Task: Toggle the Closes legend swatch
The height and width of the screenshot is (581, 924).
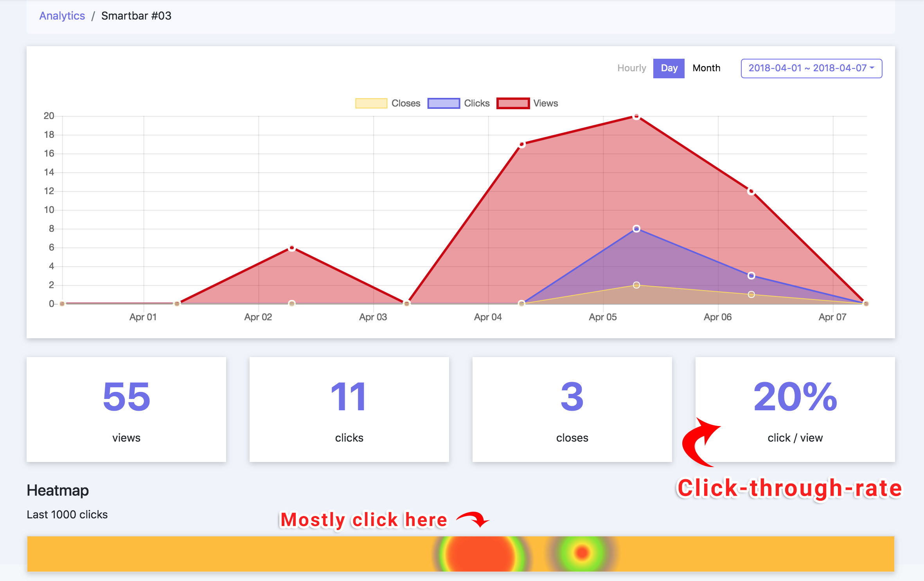Action: [371, 103]
